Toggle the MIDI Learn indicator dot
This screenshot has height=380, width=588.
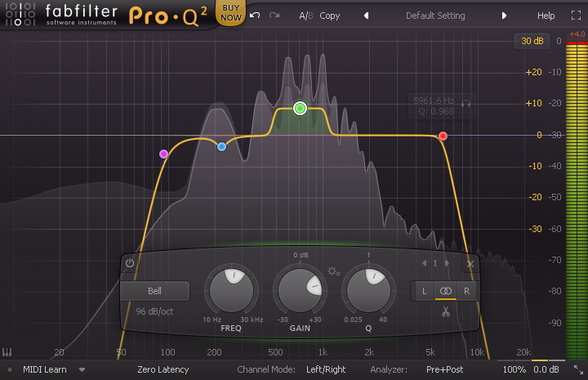10,369
